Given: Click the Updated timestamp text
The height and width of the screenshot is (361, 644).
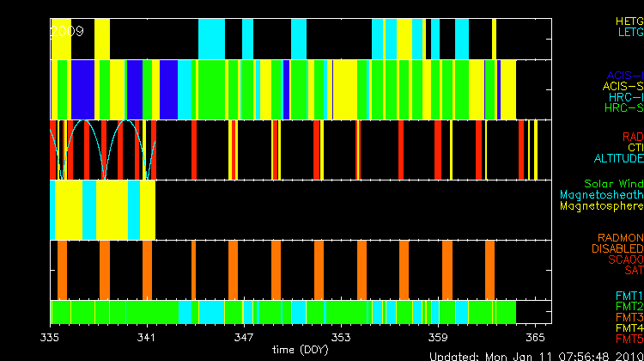Looking at the screenshot, I should click(536, 355).
